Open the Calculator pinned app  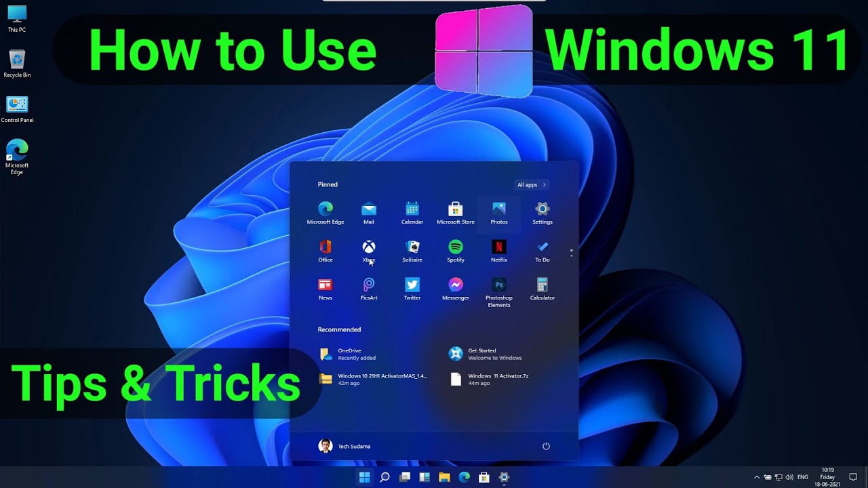[542, 289]
